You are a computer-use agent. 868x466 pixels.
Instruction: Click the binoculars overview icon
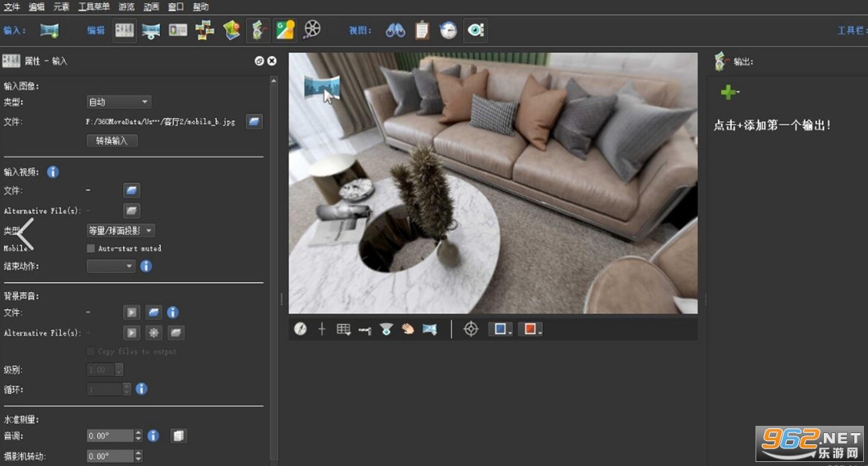tap(395, 30)
